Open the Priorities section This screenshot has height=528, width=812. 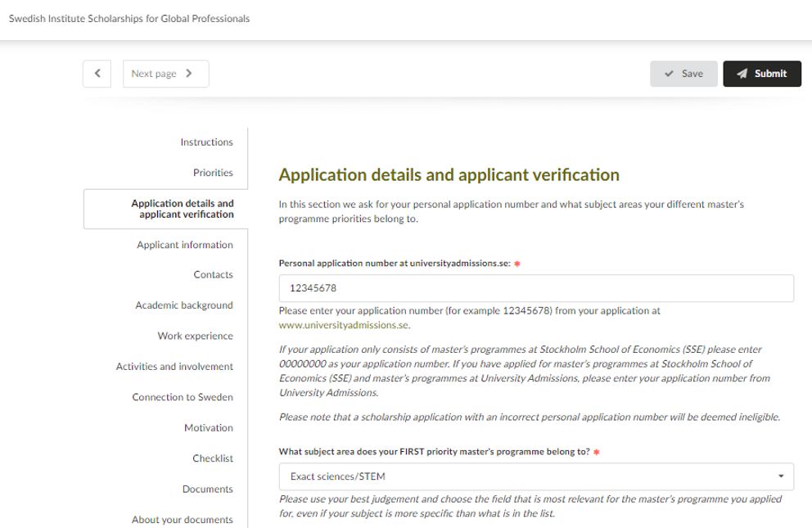213,173
